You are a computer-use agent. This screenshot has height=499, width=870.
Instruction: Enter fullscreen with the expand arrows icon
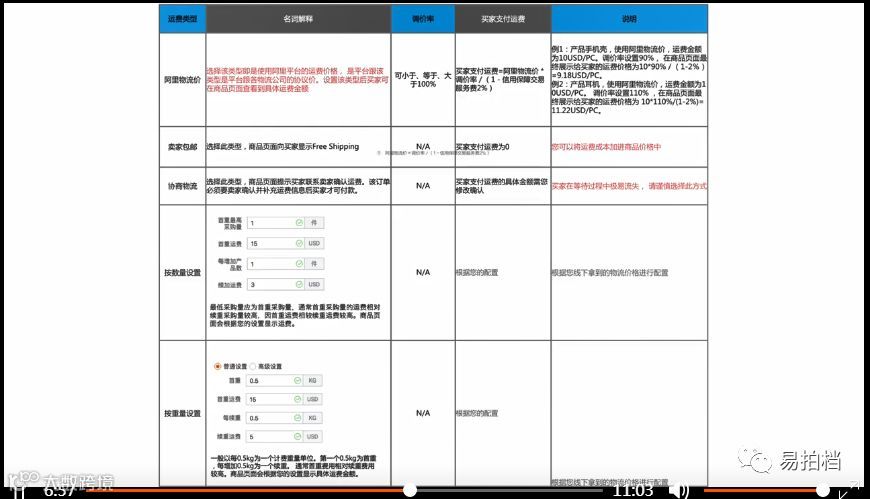(x=850, y=490)
